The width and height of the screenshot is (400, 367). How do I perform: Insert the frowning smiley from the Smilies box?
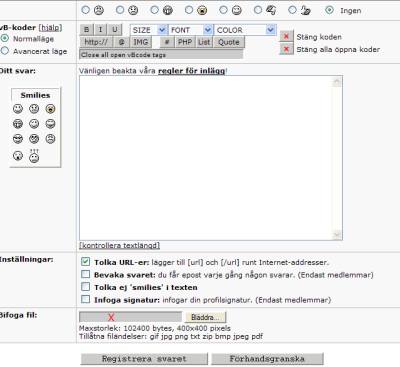click(50, 139)
